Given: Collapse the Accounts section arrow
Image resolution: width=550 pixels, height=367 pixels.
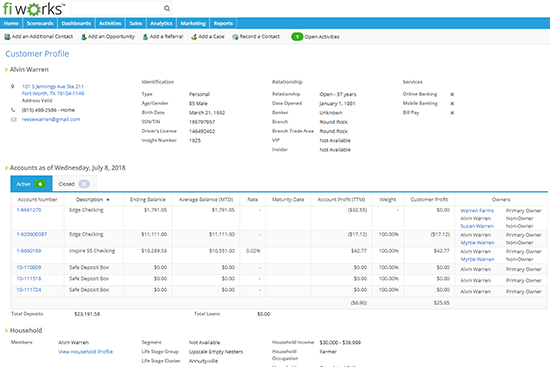Looking at the screenshot, I should tap(6, 168).
